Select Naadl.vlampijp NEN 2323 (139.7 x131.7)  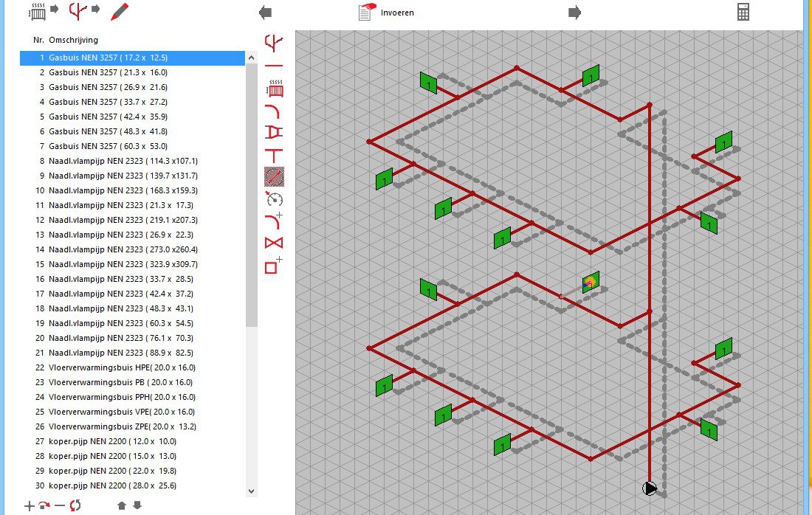tap(132, 176)
